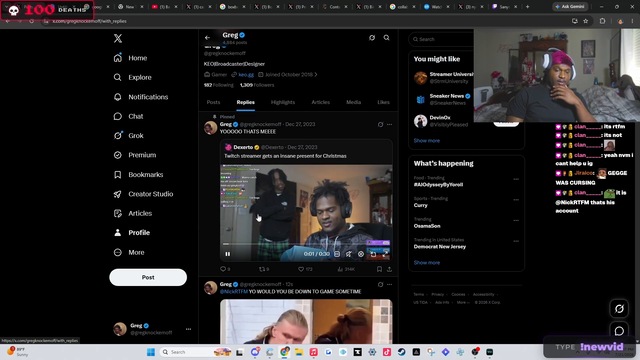This screenshot has width=640, height=360.
Task: Open Chat in the sidebar
Action: 129,116
